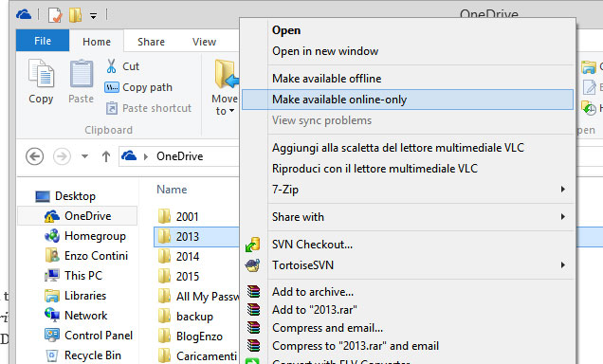The width and height of the screenshot is (603, 364).
Task: Select the BlogEnzo folder
Action: (190, 337)
